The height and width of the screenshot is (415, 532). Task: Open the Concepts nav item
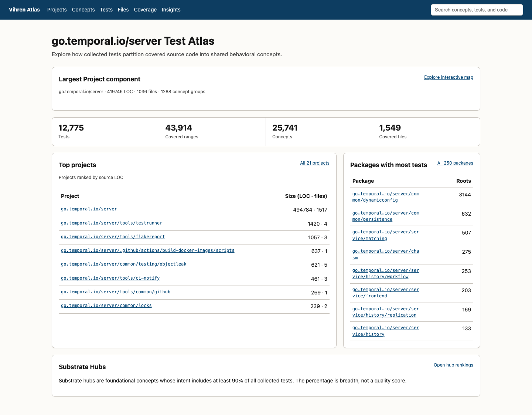point(83,10)
